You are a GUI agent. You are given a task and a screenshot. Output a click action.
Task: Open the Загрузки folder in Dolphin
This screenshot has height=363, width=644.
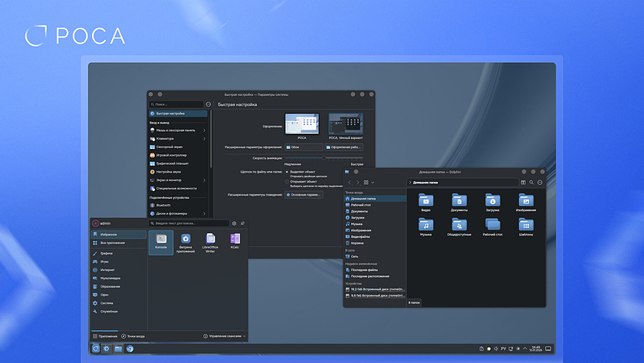coord(492,201)
